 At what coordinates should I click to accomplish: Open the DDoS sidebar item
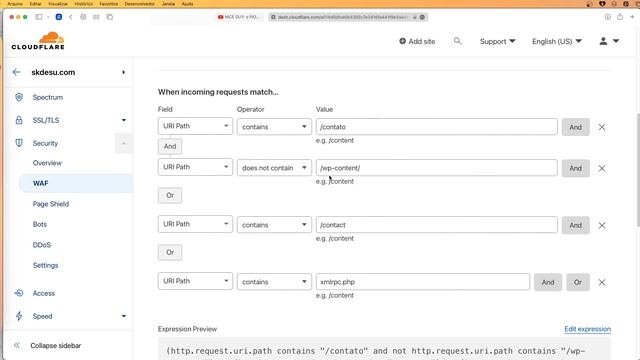coord(42,244)
